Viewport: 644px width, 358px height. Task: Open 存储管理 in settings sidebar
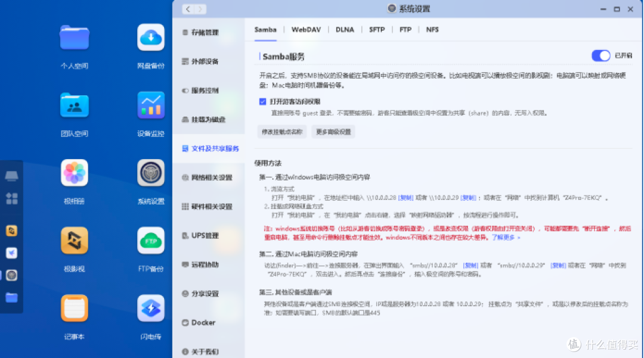[209, 32]
